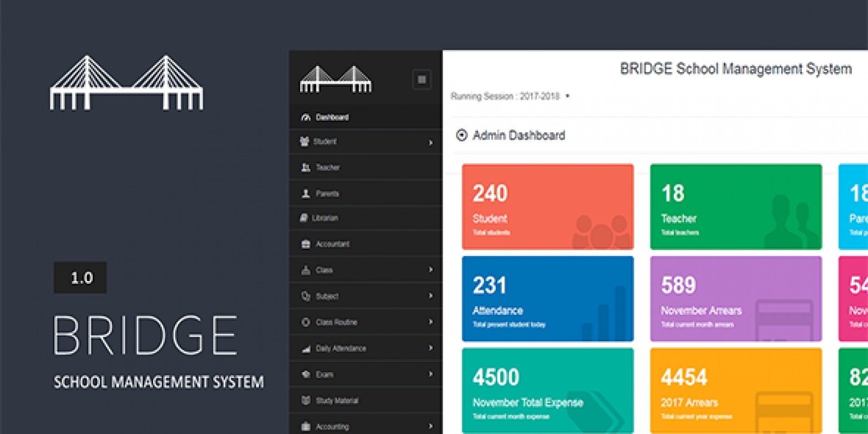
Task: Click the card icon on 2017 Arrears tile
Action: 784,412
